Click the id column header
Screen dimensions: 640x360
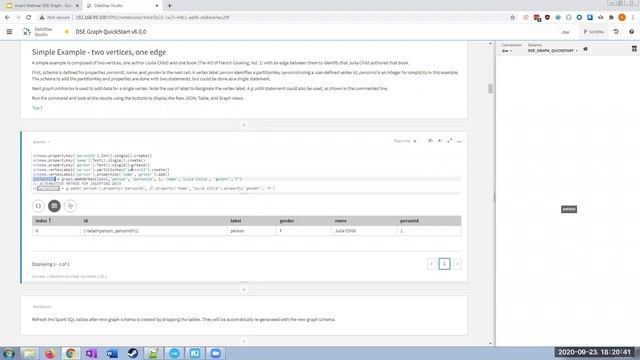[153, 221]
